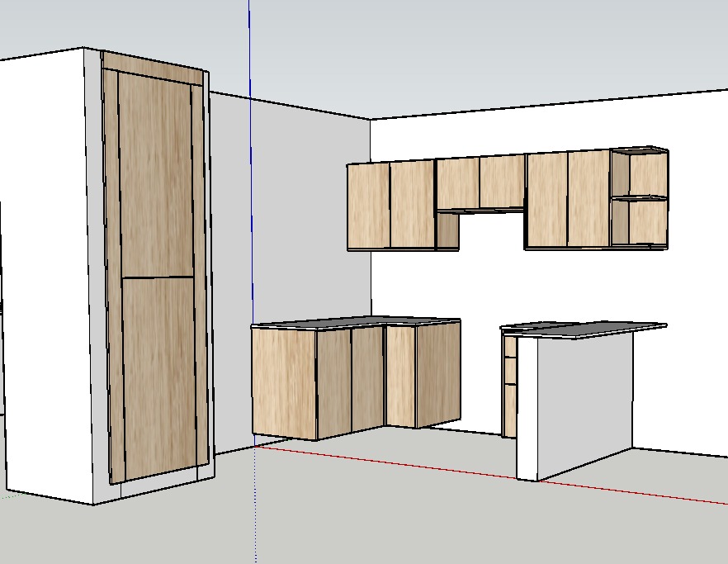Select the second upper wall cabinet door

(x=412, y=204)
